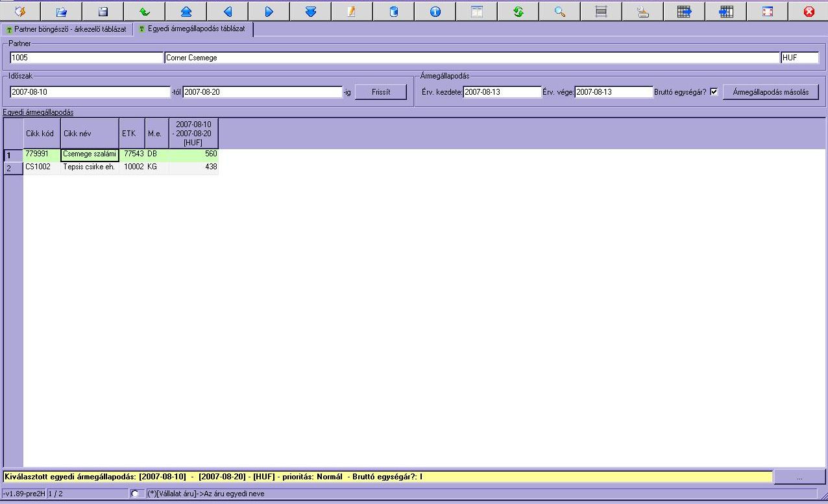The height and width of the screenshot is (504, 828).
Task: Select the Tepsis csirke eh. row cell
Action: tap(89, 167)
